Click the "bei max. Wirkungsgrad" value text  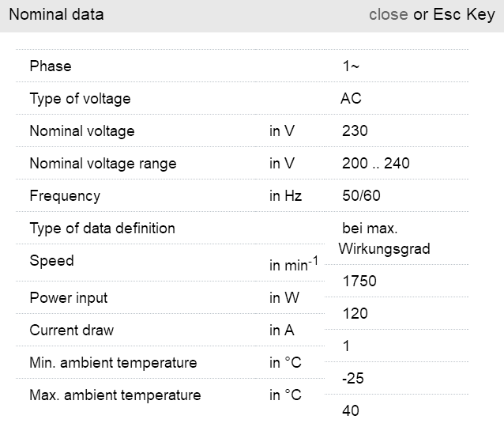pyautogui.click(x=384, y=239)
